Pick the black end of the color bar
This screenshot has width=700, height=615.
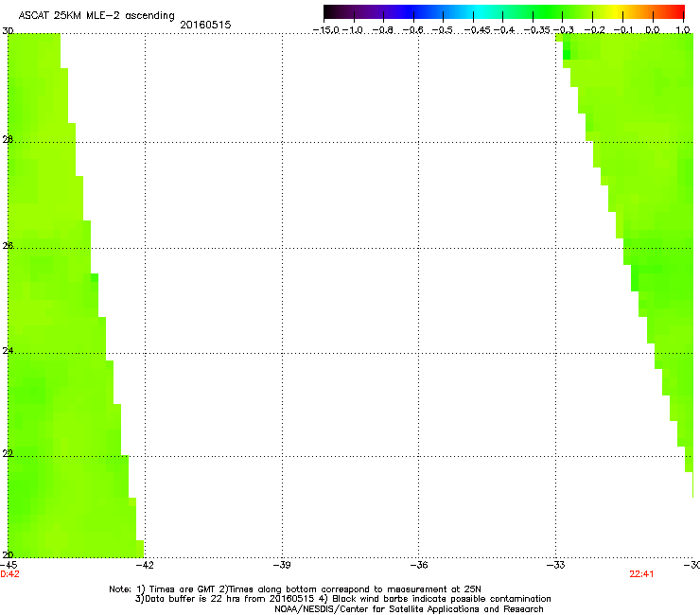[x=328, y=11]
